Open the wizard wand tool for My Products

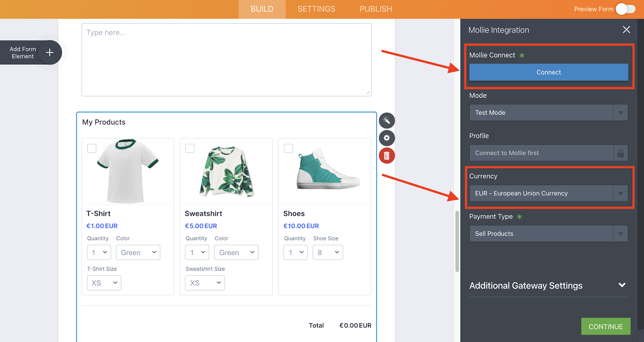point(387,120)
